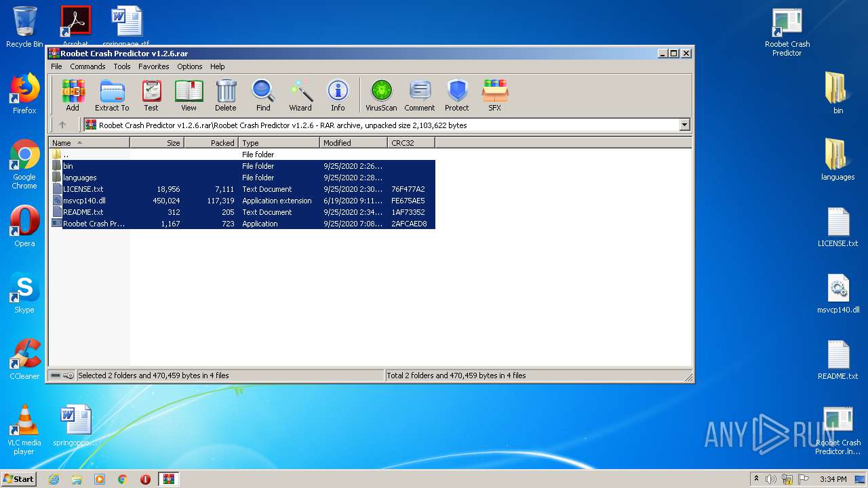Click Google Chrome desktop shortcut
868x488 pixels.
[x=24, y=165]
